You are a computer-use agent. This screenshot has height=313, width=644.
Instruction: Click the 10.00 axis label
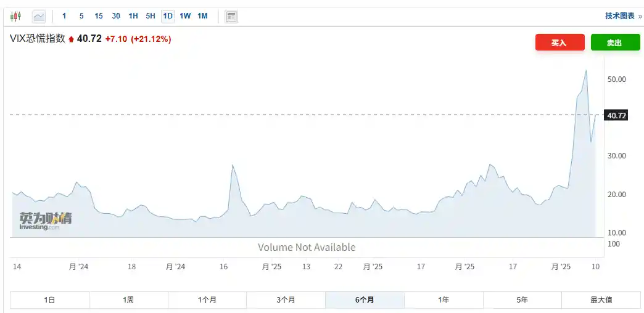tap(616, 233)
